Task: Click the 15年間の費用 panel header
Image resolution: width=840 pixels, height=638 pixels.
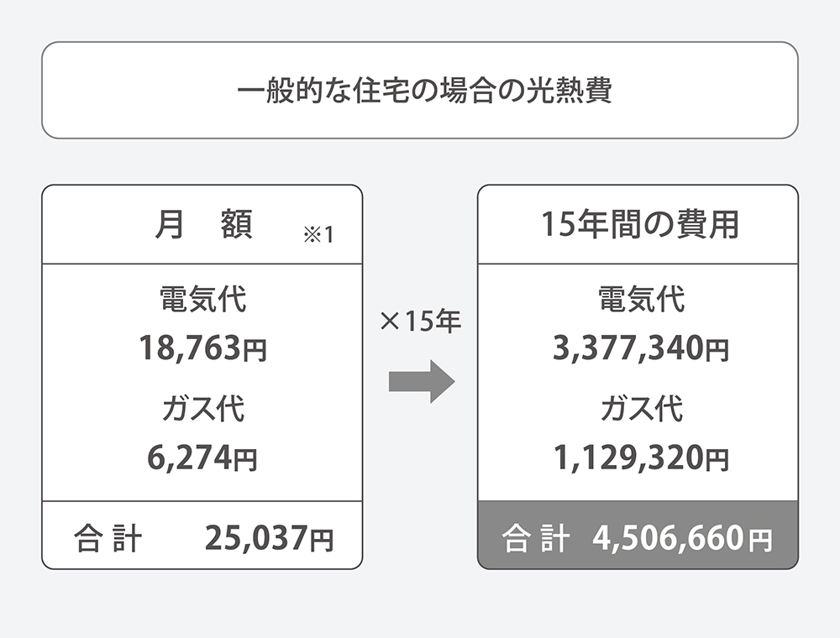Action: pyautogui.click(x=638, y=226)
